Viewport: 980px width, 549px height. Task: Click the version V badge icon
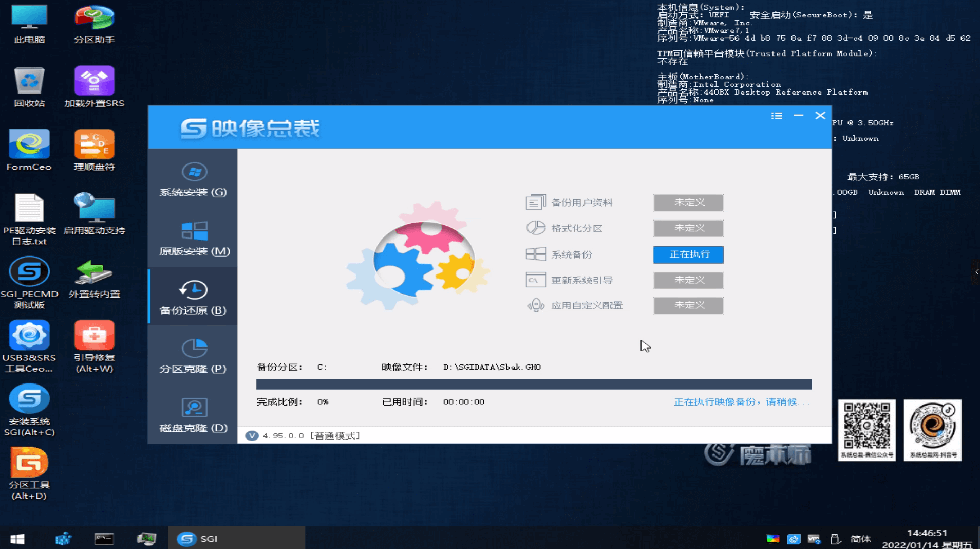(x=252, y=435)
